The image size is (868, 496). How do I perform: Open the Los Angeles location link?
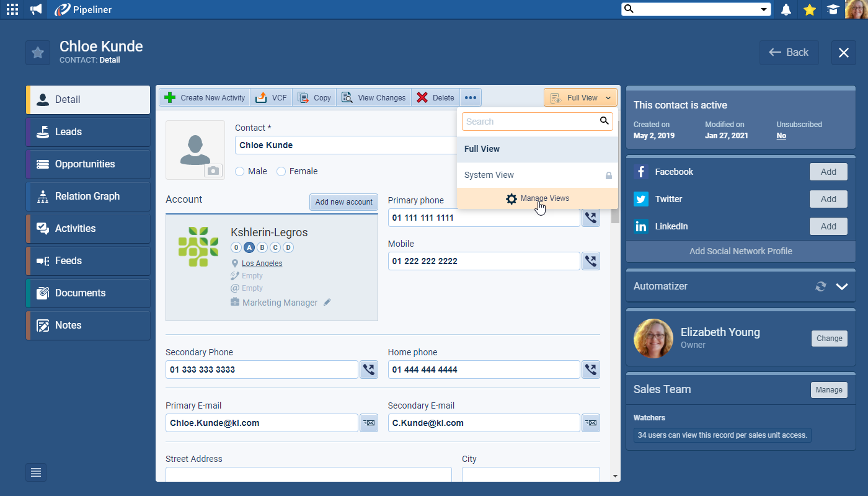click(x=262, y=263)
